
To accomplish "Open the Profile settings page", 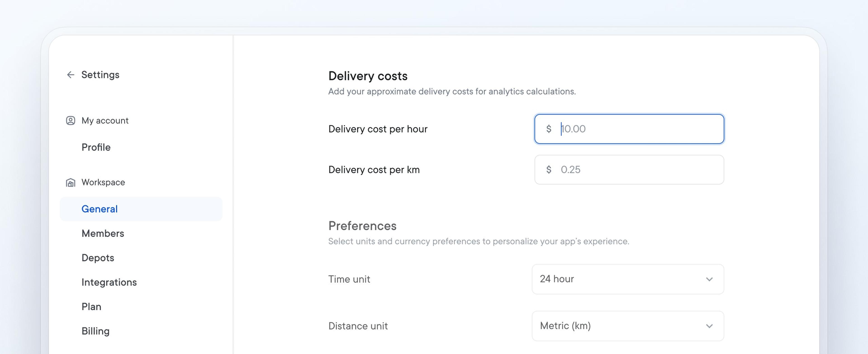I will coord(96,147).
